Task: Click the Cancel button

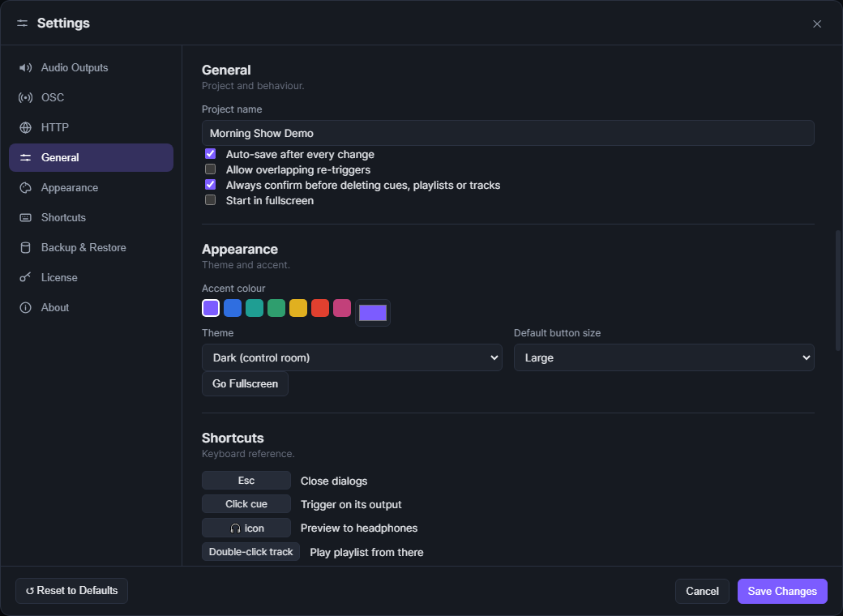Action: click(702, 591)
